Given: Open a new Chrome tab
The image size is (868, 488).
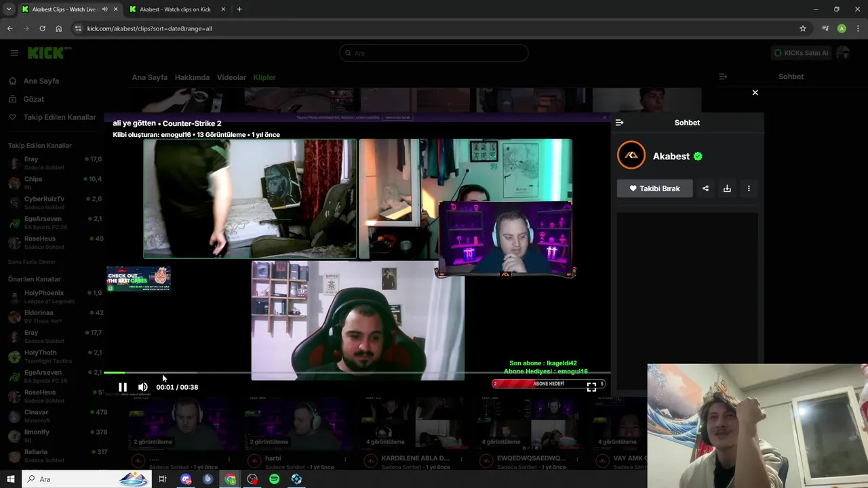Looking at the screenshot, I should [x=239, y=9].
